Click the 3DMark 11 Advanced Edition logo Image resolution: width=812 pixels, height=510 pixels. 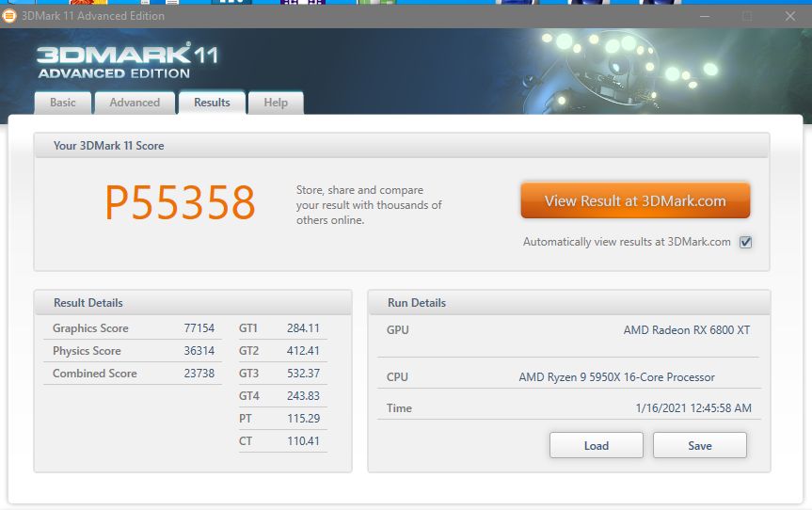point(127,61)
